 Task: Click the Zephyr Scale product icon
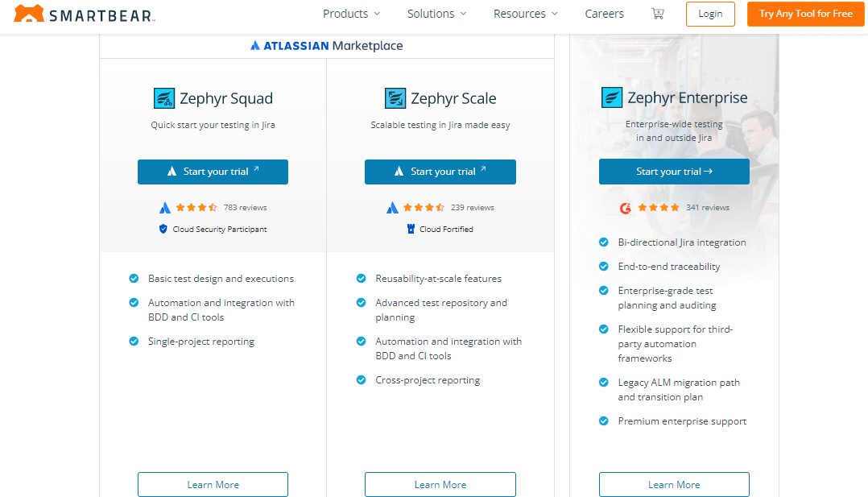(395, 98)
